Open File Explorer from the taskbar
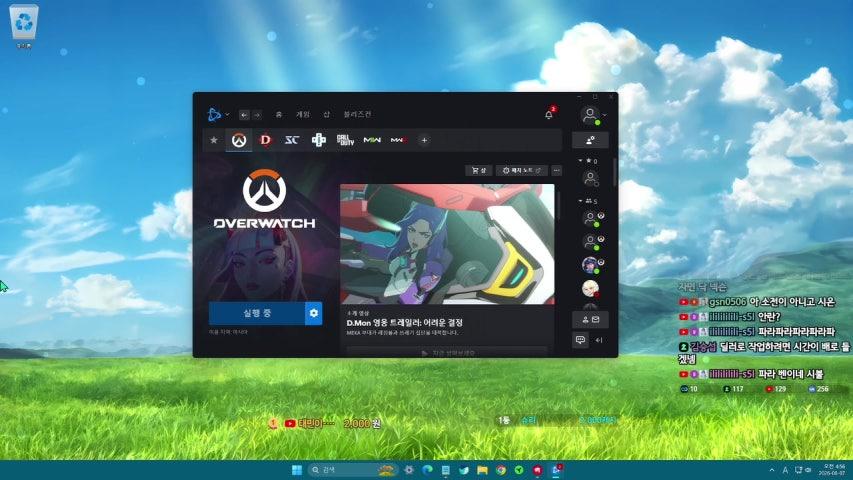Viewport: 853px width, 480px height. coord(482,470)
